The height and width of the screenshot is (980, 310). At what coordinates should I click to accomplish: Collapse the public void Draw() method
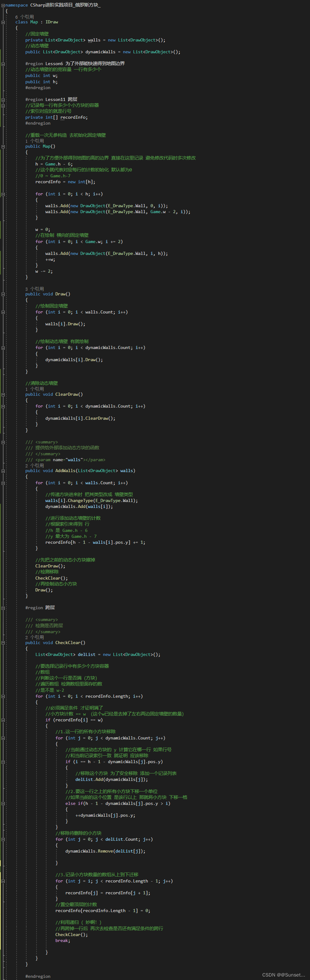[x=3, y=294]
